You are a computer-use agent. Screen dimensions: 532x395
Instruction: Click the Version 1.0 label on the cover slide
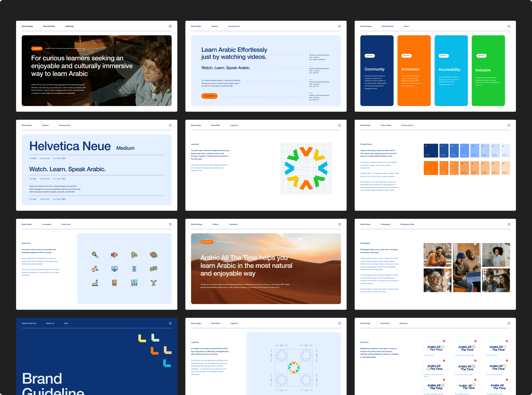[50, 323]
